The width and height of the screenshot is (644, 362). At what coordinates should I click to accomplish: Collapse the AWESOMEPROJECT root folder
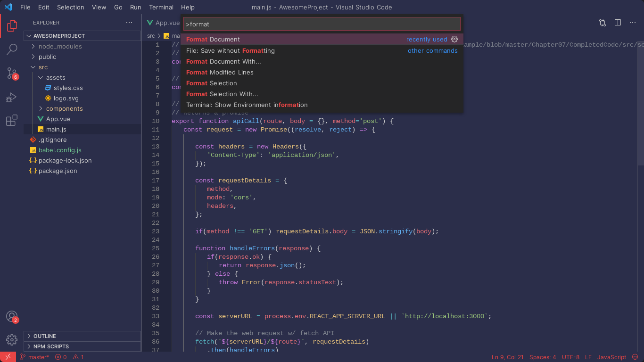[82, 36]
